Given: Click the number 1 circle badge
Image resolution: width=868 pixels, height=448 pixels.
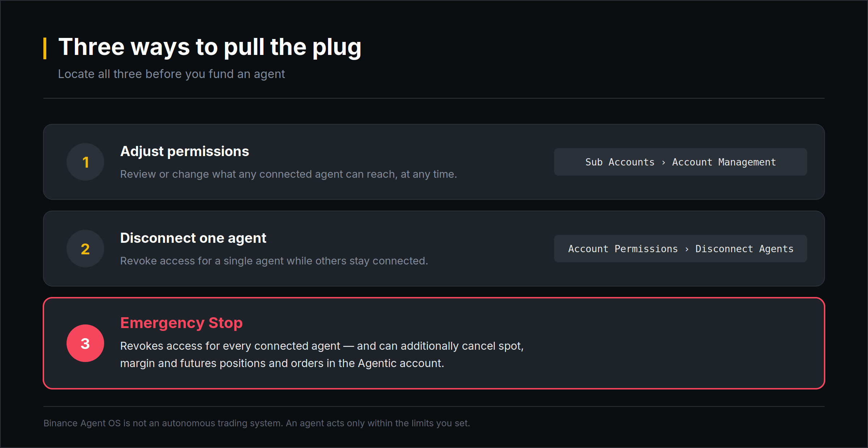Looking at the screenshot, I should click(85, 162).
